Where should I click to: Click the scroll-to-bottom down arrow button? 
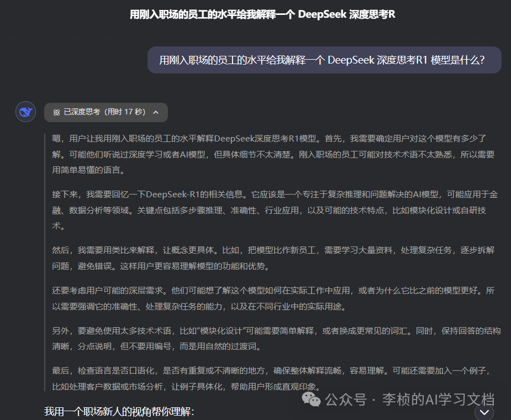[484, 412]
